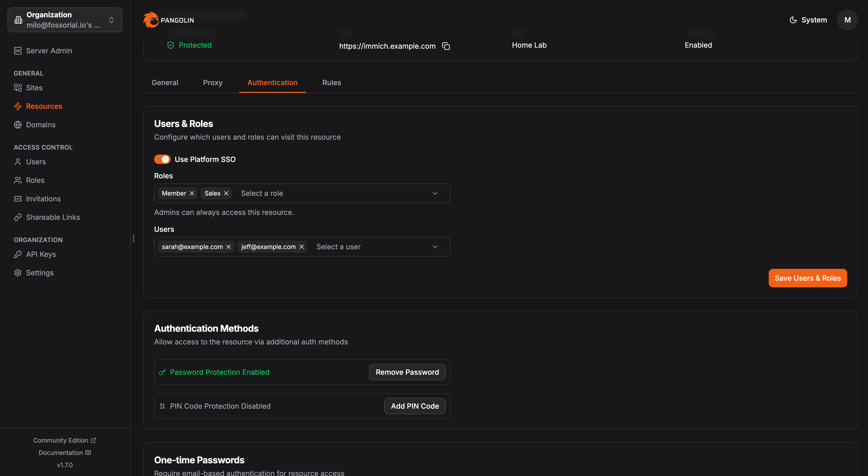Open the M user avatar menu
Image resolution: width=868 pixels, height=476 pixels.
[847, 20]
